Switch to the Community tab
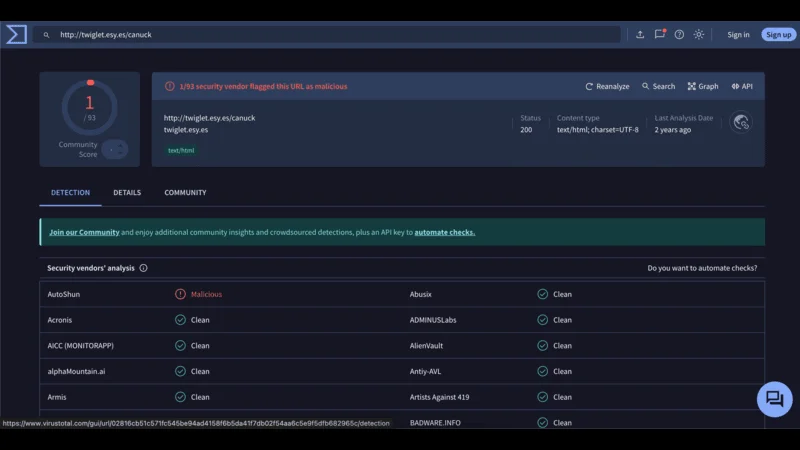 [185, 193]
